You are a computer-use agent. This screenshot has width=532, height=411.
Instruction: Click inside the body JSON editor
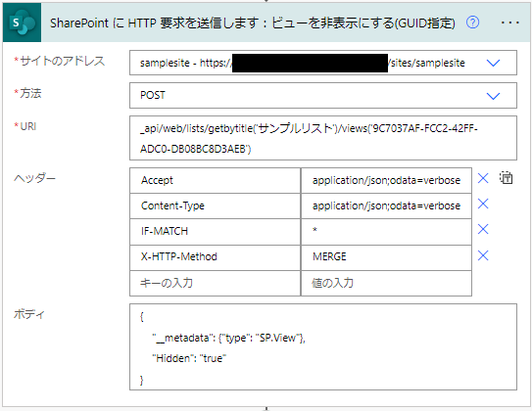click(323, 347)
